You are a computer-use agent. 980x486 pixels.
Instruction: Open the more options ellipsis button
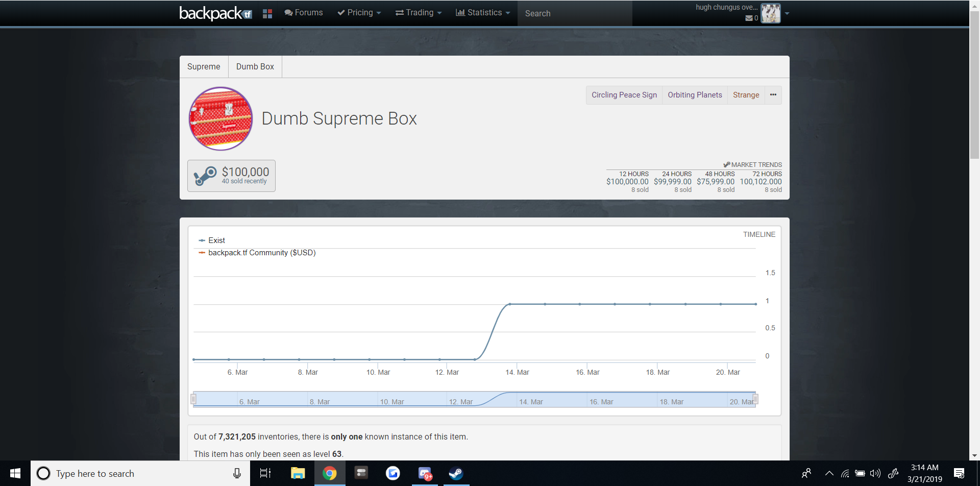click(x=773, y=95)
